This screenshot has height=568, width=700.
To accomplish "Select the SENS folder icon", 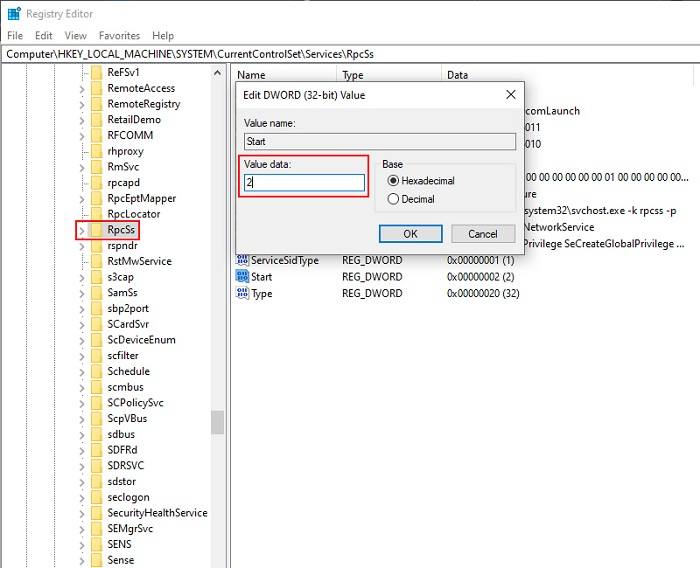I will 96,544.
